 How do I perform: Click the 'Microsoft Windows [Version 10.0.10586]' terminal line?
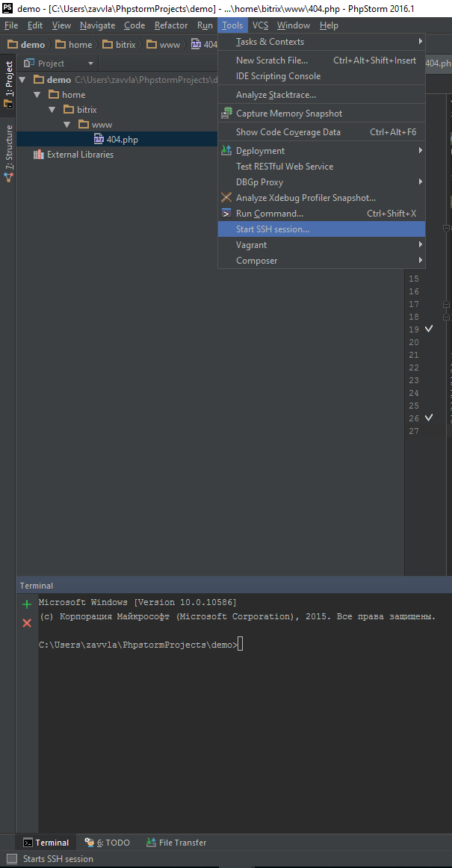(138, 602)
